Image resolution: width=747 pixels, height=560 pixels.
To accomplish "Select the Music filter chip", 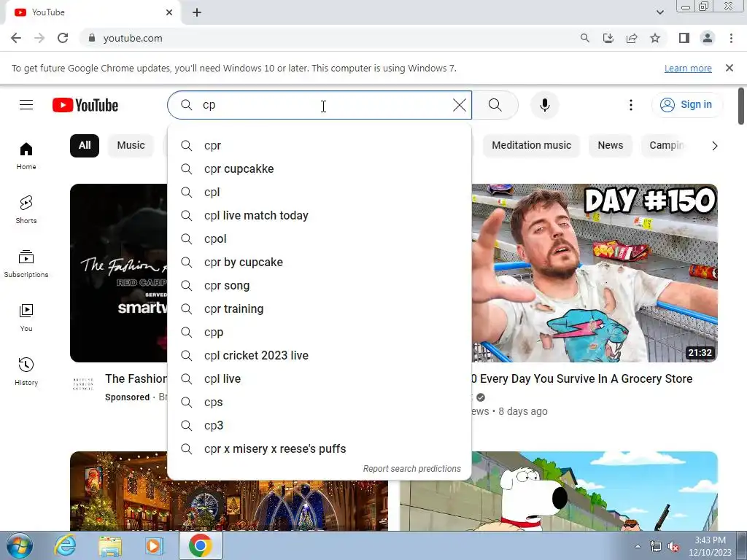I will [131, 145].
